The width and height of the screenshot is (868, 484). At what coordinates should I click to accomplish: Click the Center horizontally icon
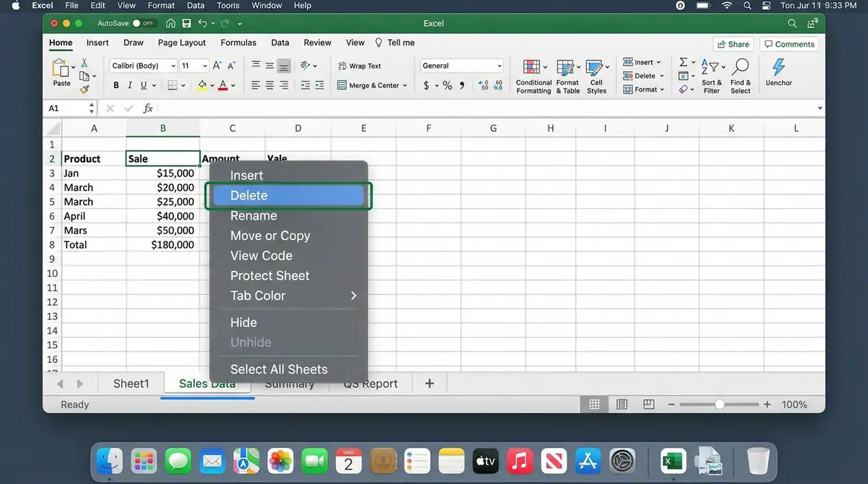coord(270,85)
